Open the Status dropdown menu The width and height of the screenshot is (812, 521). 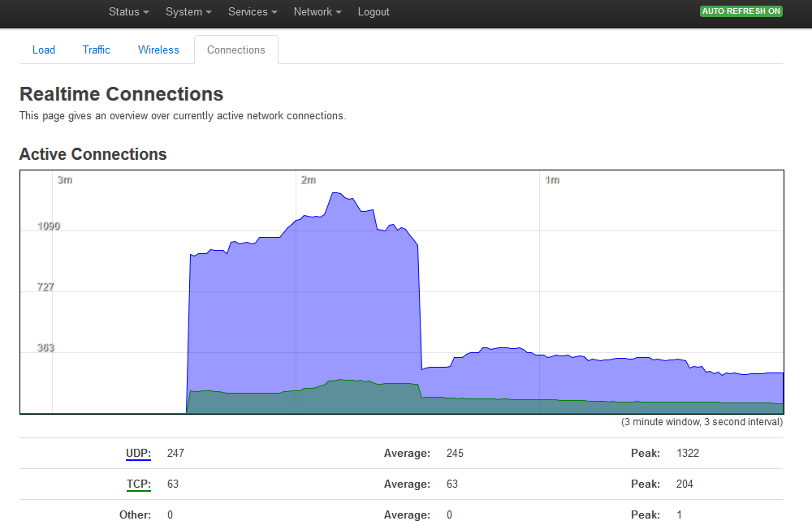click(x=128, y=12)
